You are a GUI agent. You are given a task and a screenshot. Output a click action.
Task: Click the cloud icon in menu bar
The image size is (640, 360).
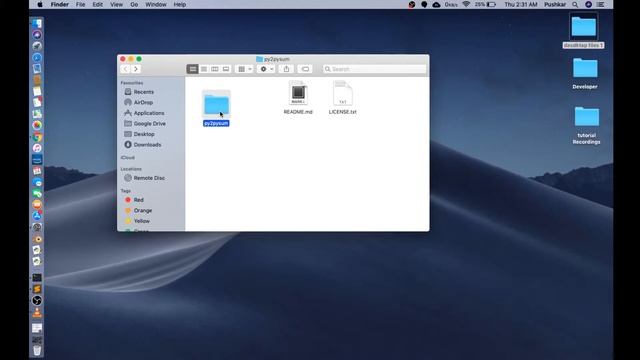(436, 4)
